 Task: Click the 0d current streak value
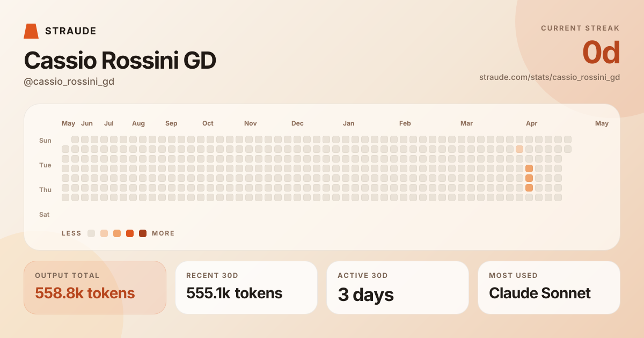tap(601, 53)
